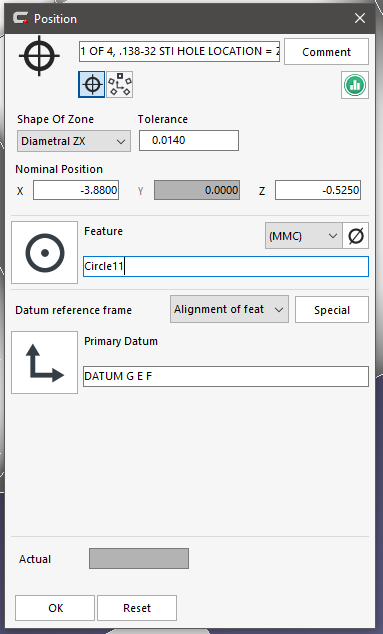This screenshot has width=383, height=634.
Task: Click the Calypso logo in title bar
Action: [20, 18]
